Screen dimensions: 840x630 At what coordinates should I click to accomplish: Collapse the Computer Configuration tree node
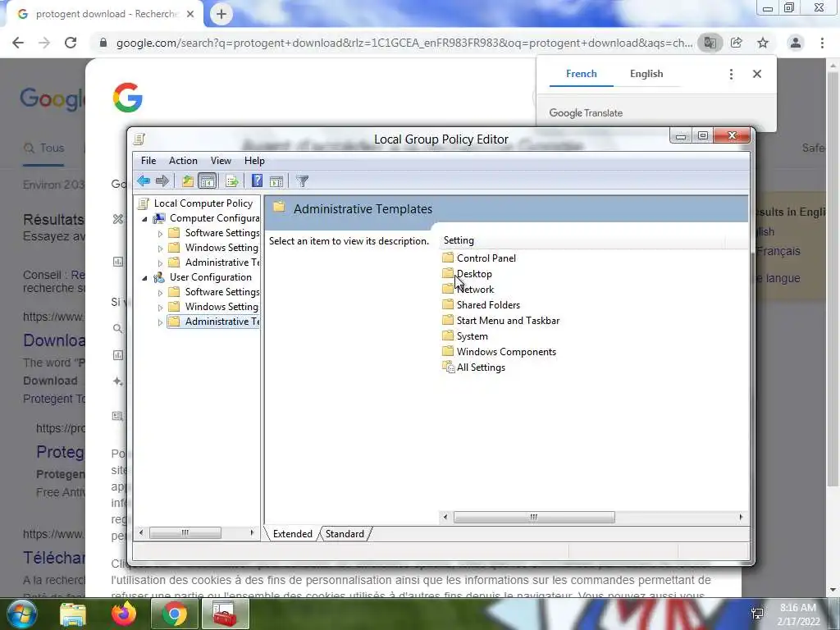pyautogui.click(x=144, y=218)
